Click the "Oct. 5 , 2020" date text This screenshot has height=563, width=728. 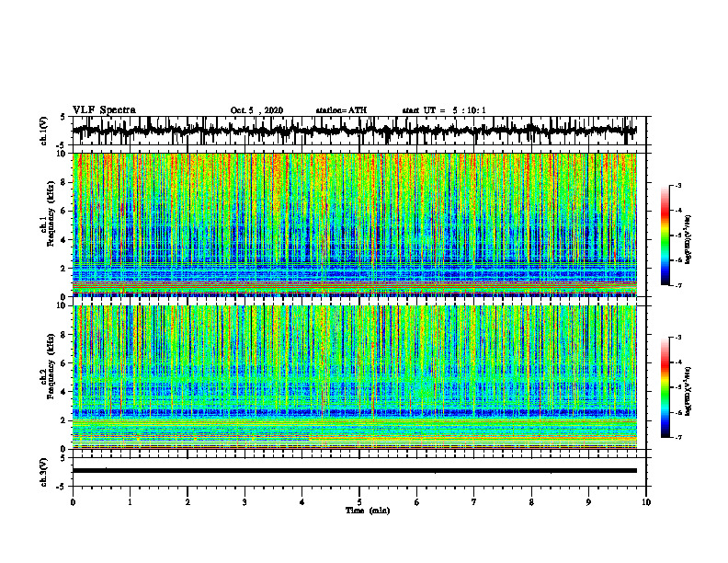[x=256, y=110]
